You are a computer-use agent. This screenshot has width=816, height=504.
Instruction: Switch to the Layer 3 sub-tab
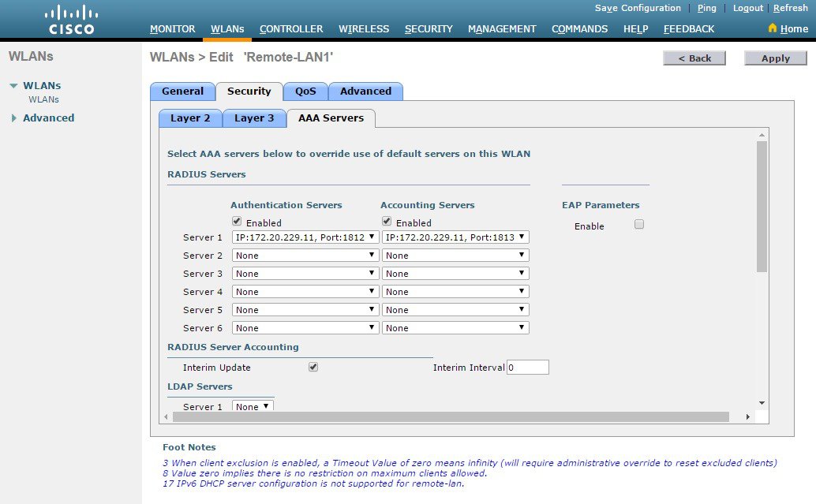click(x=254, y=118)
